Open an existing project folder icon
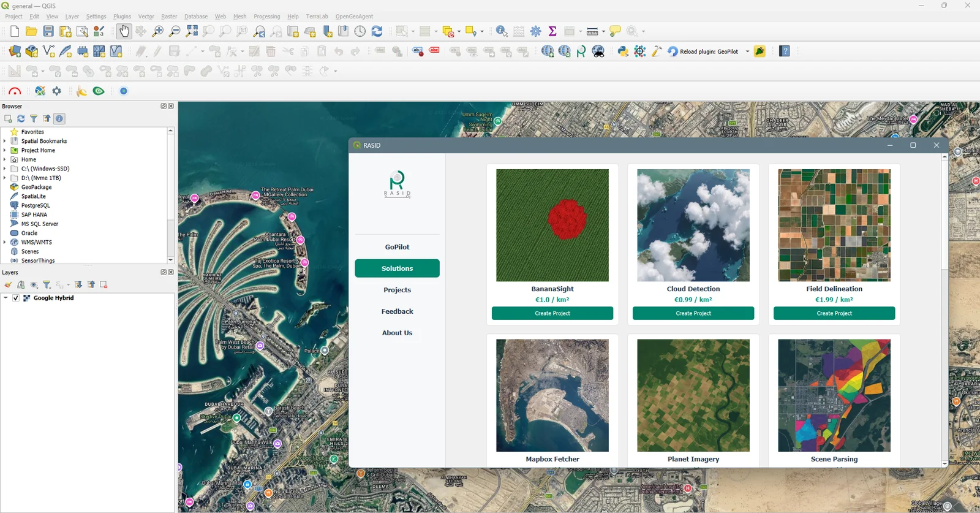Image resolution: width=980 pixels, height=513 pixels. tap(31, 31)
